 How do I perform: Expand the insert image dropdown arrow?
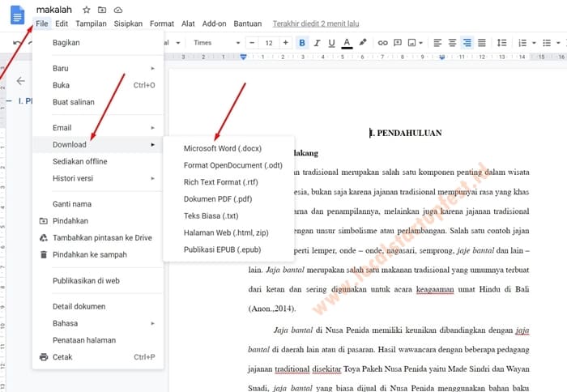pos(420,43)
